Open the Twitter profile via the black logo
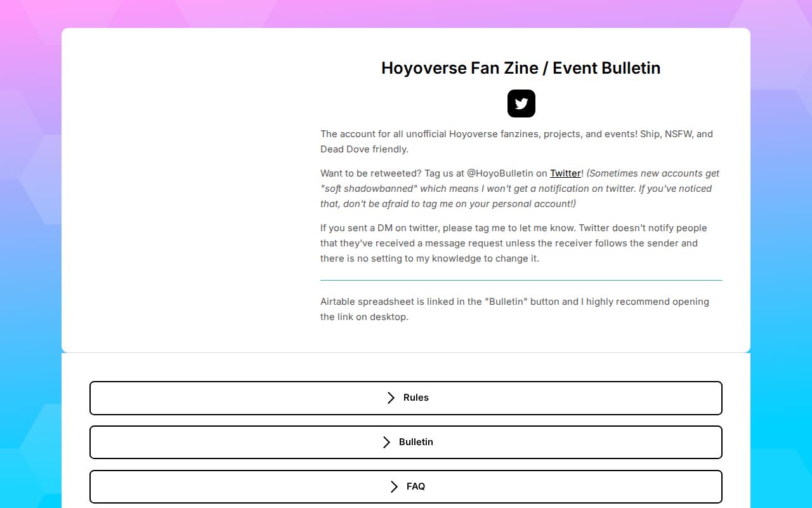Screen dimensions: 812x508 [521, 104]
